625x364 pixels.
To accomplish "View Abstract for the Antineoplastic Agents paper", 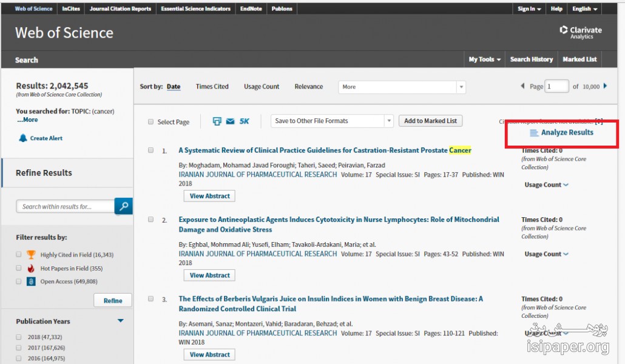I will [x=210, y=275].
